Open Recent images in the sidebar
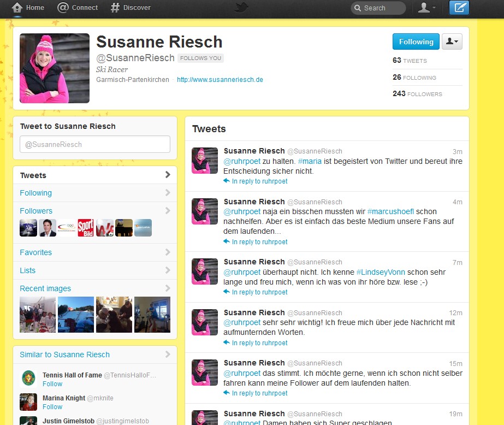The image size is (504, 425). 45,288
